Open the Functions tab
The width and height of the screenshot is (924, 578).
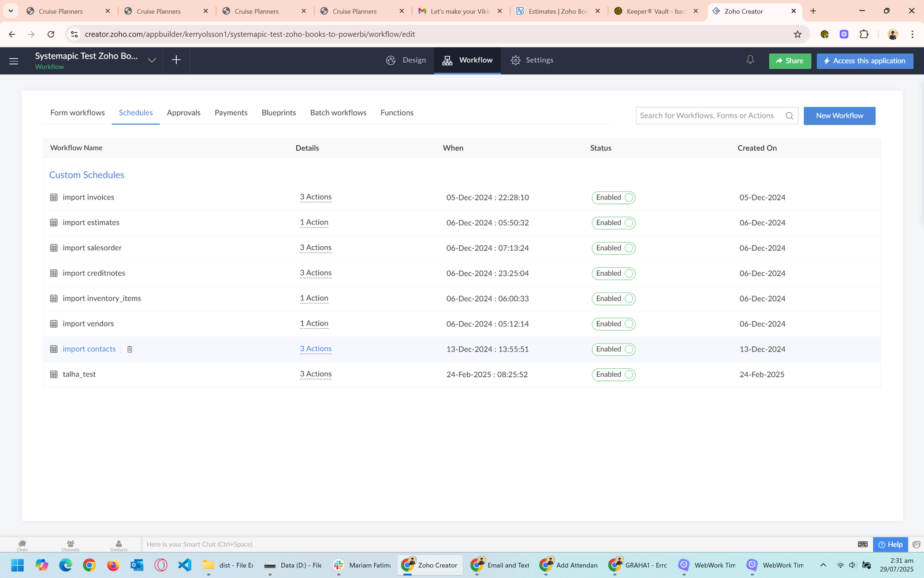click(397, 113)
